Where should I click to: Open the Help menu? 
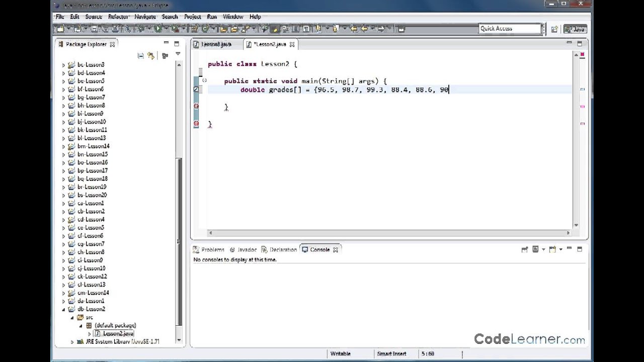[x=255, y=17]
